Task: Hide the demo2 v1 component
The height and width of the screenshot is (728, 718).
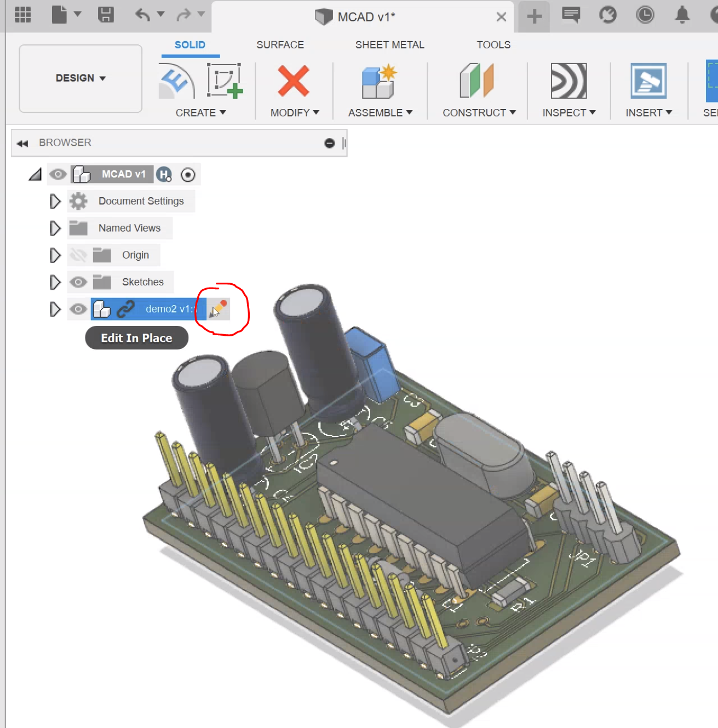Action: tap(79, 309)
